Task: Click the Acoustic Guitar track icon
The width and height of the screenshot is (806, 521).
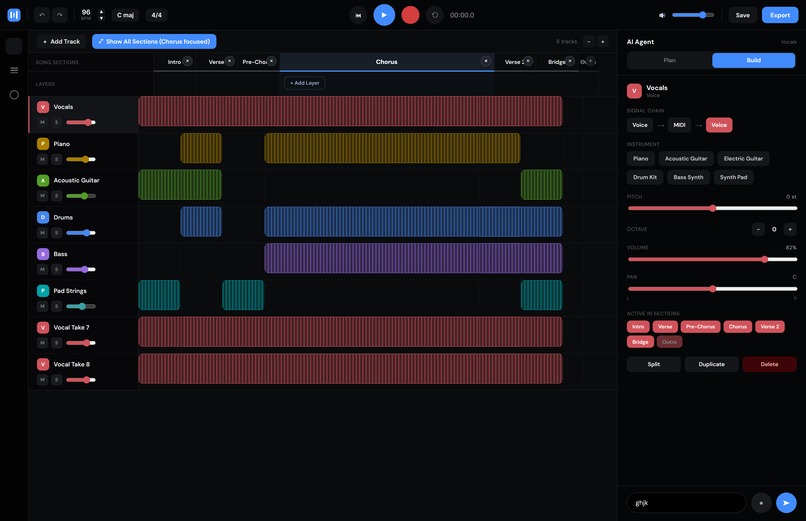Action: pos(43,180)
